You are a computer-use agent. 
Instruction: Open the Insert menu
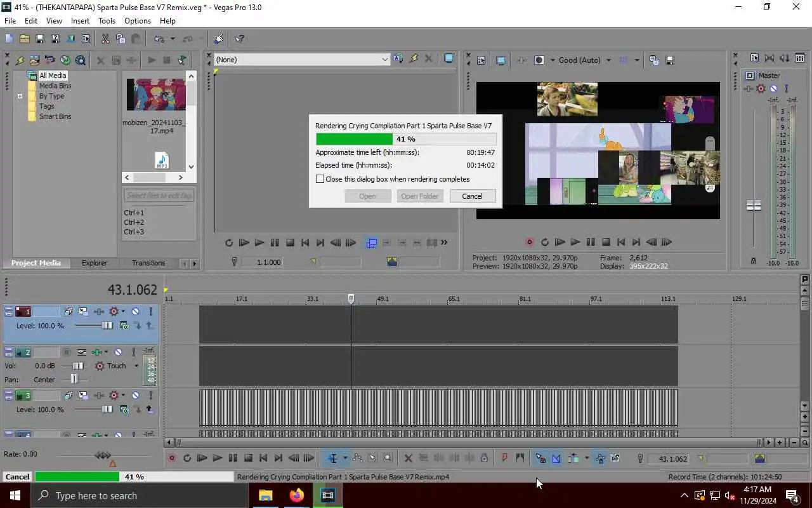tap(80, 21)
